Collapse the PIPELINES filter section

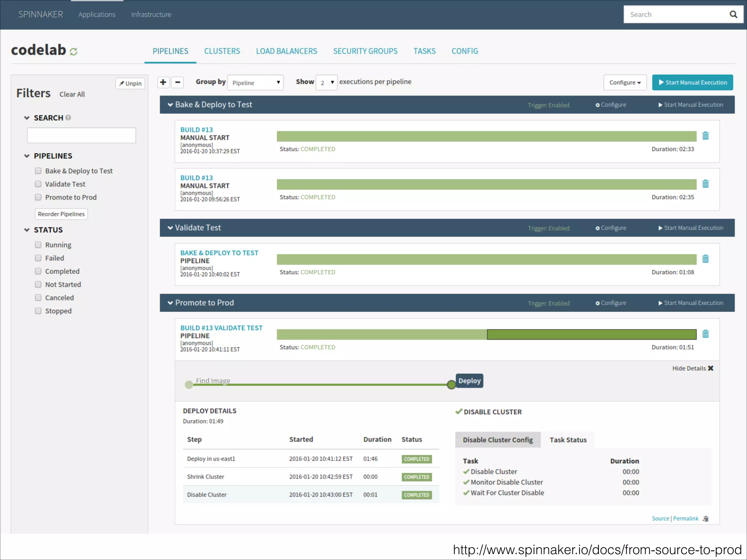[27, 156]
